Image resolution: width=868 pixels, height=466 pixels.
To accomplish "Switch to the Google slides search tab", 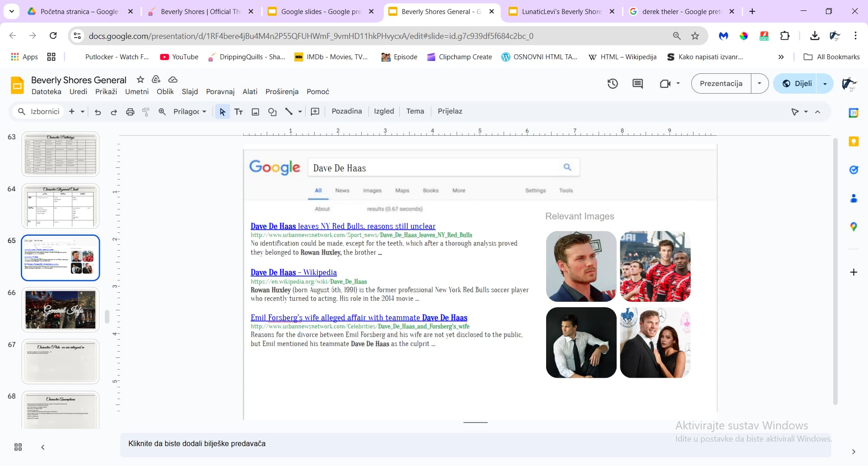I will click(x=321, y=12).
